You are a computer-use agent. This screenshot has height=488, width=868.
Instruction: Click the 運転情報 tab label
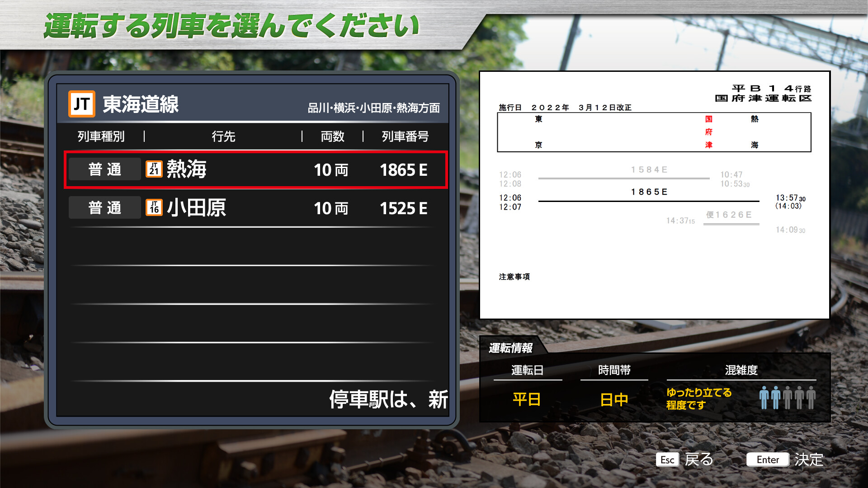(x=511, y=348)
